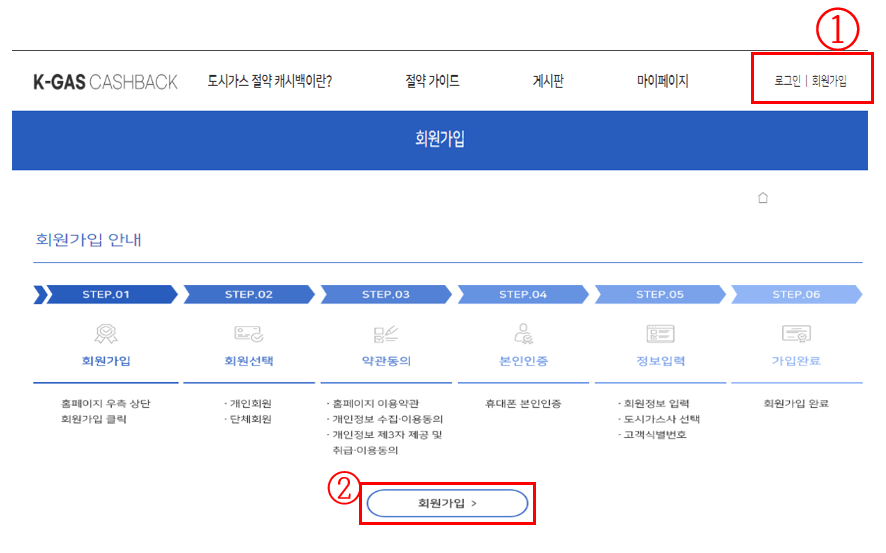Click the 본인인증 step label
The height and width of the screenshot is (553, 886).
523,361
